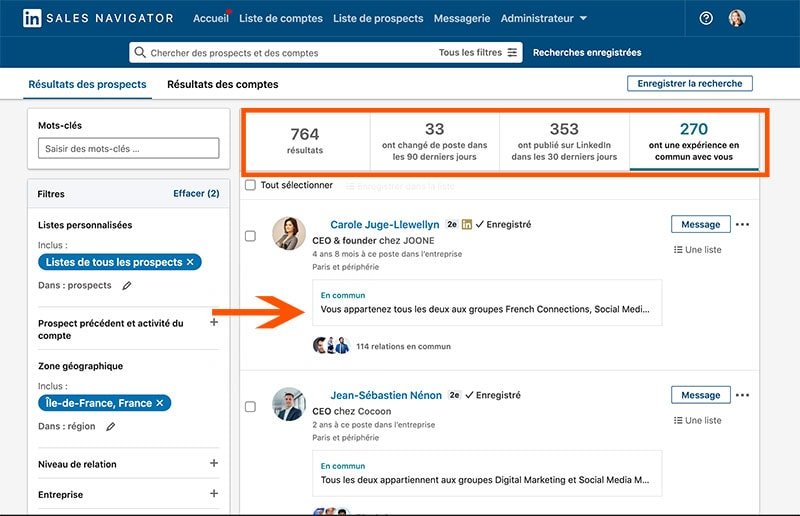Viewport: 800px width, 516px height.
Task: Click Une liste under Jean-Sébastien's Message button
Action: [697, 421]
